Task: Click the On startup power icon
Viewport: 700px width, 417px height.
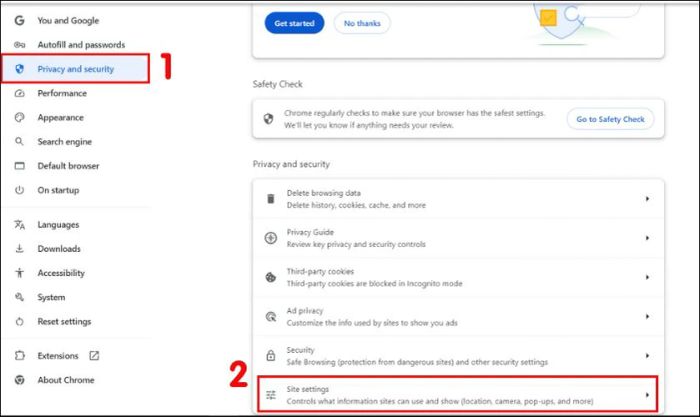Action: tap(19, 190)
